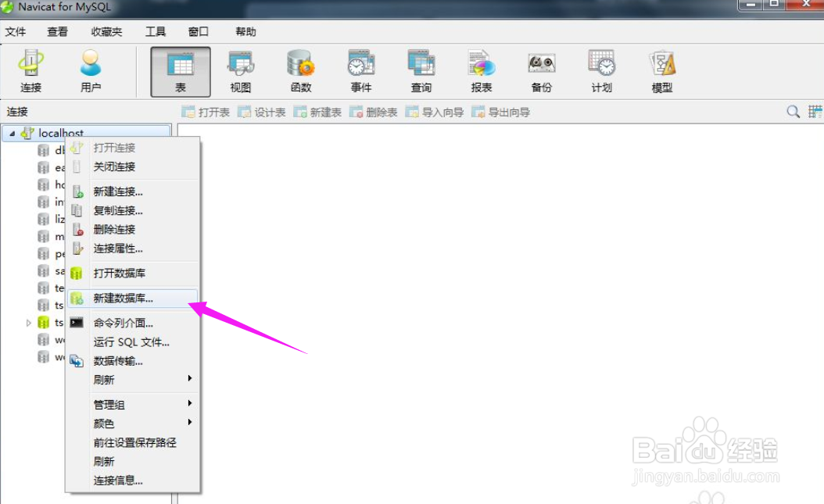Open the 窗口 menu
Viewport: 824px width, 504px height.
click(198, 31)
